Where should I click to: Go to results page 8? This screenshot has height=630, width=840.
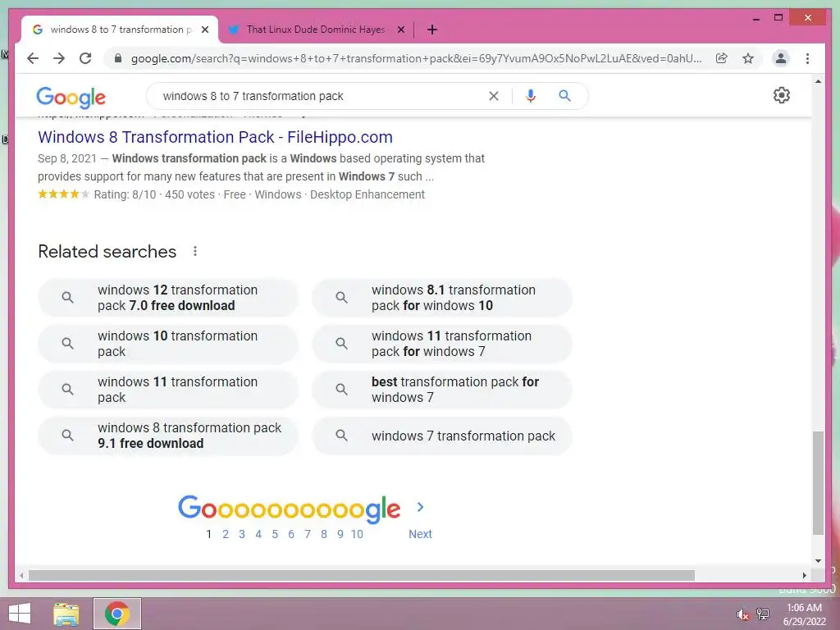(x=323, y=534)
